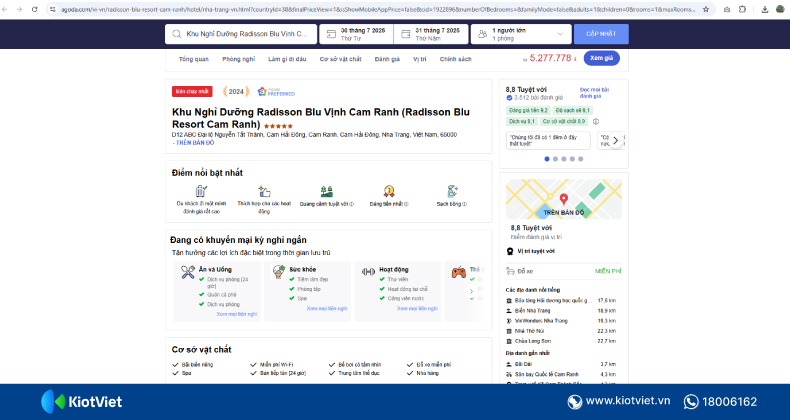The width and height of the screenshot is (790, 420).
Task: Click Ăn và Uống fork-knife icon
Action: [x=188, y=272]
